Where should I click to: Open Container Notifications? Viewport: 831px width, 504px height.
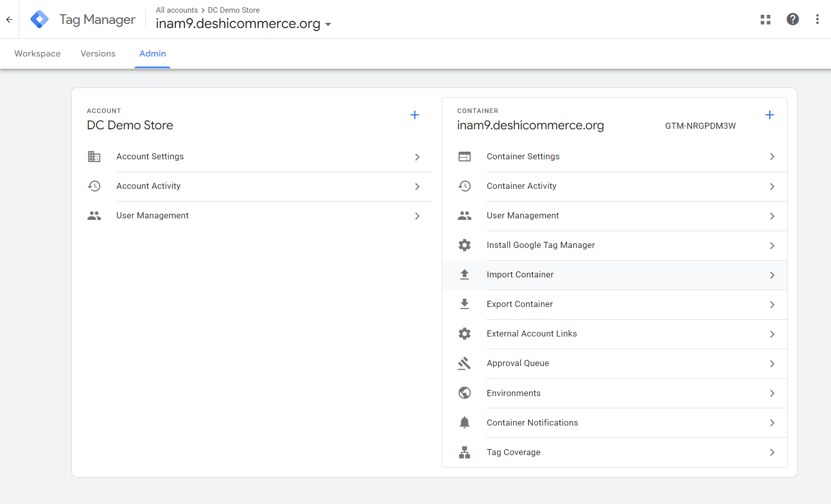[x=615, y=423]
